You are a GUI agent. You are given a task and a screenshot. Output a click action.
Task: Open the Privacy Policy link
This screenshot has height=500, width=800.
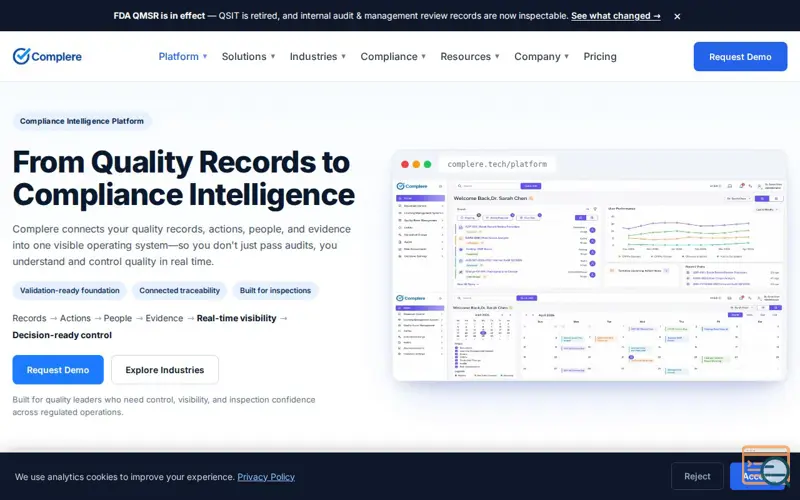tap(266, 477)
